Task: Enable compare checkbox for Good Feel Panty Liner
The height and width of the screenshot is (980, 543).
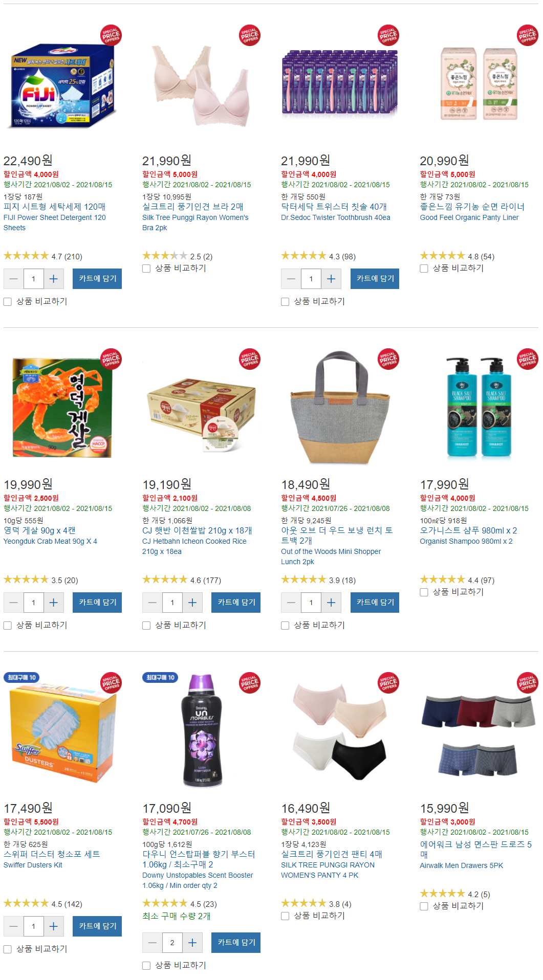Action: click(x=424, y=269)
